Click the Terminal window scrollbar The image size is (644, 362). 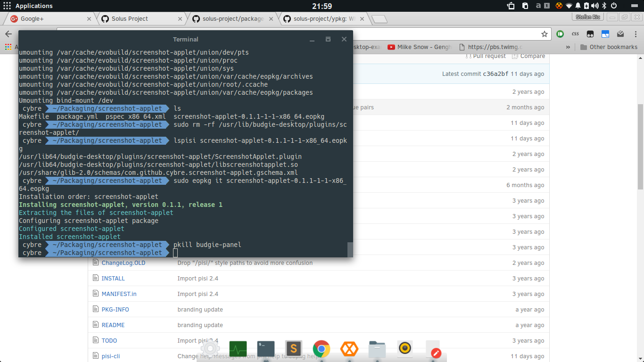[x=350, y=249]
